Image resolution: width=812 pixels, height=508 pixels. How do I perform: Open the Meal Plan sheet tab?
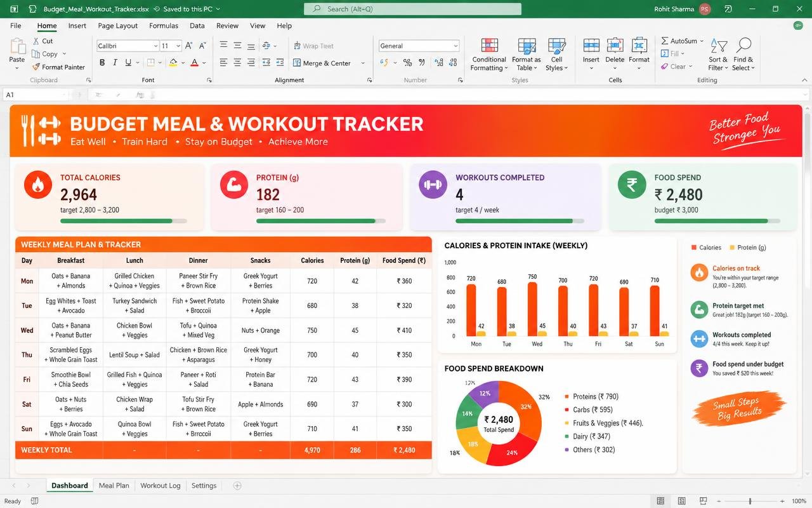click(114, 486)
